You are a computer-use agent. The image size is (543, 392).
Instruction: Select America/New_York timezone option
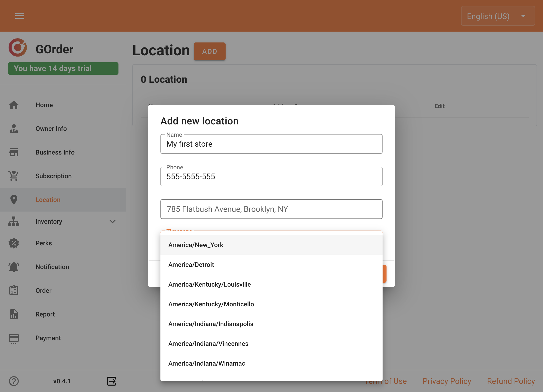tap(271, 245)
